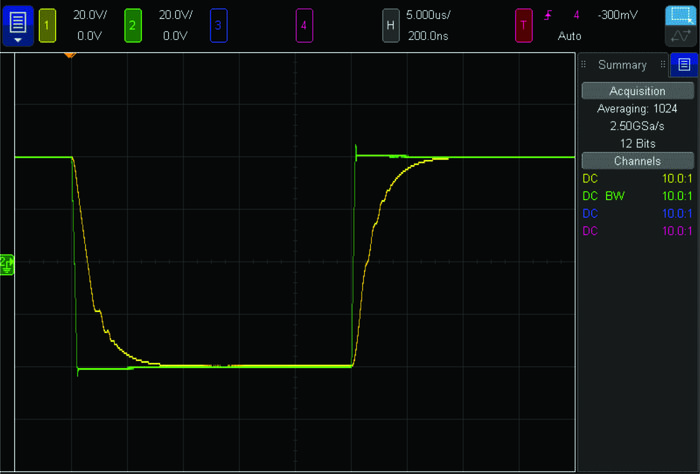Open the Summary sidebar tab
This screenshot has height=474, width=700.
(x=622, y=65)
